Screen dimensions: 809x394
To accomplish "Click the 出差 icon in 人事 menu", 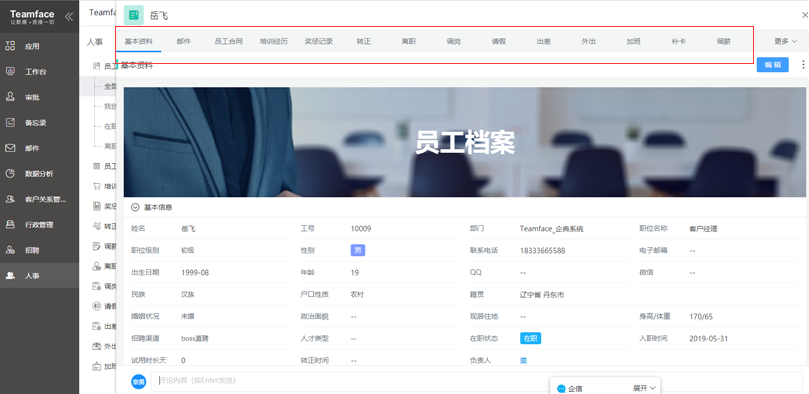I will pyautogui.click(x=96, y=326).
